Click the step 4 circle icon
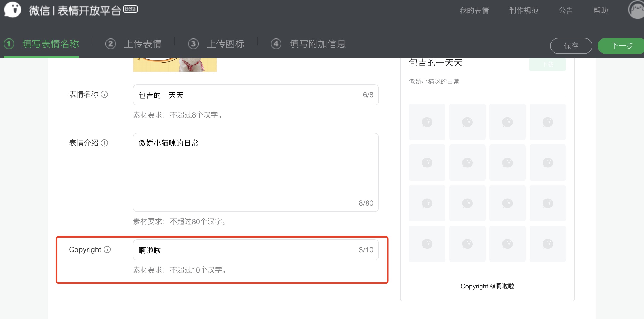Viewport: 644px width, 319px height. pyautogui.click(x=276, y=44)
